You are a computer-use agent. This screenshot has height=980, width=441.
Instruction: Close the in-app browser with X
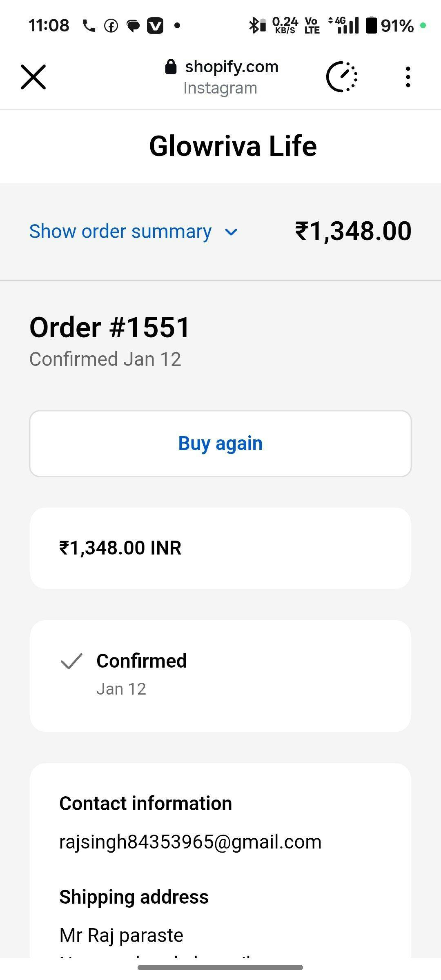[33, 77]
